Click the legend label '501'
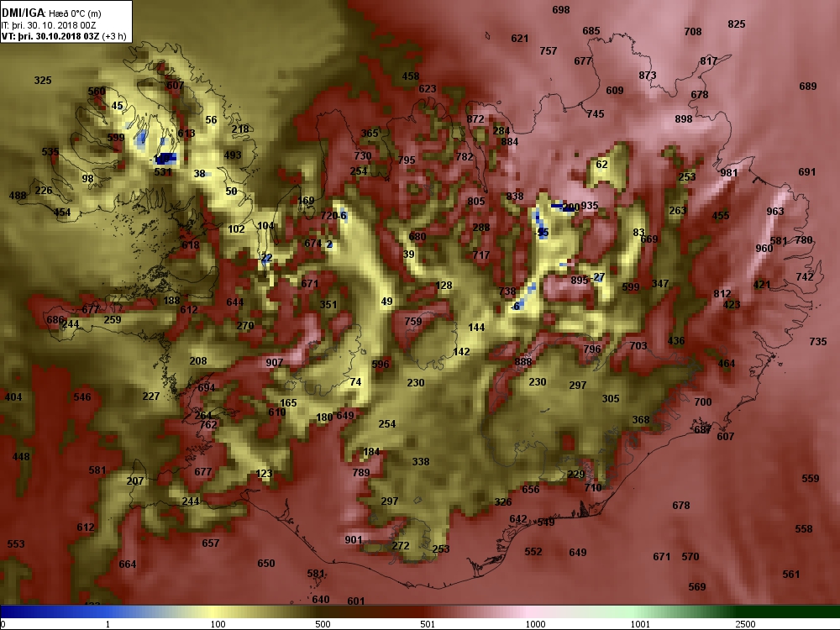Viewport: 840px width, 630px height. point(428,624)
